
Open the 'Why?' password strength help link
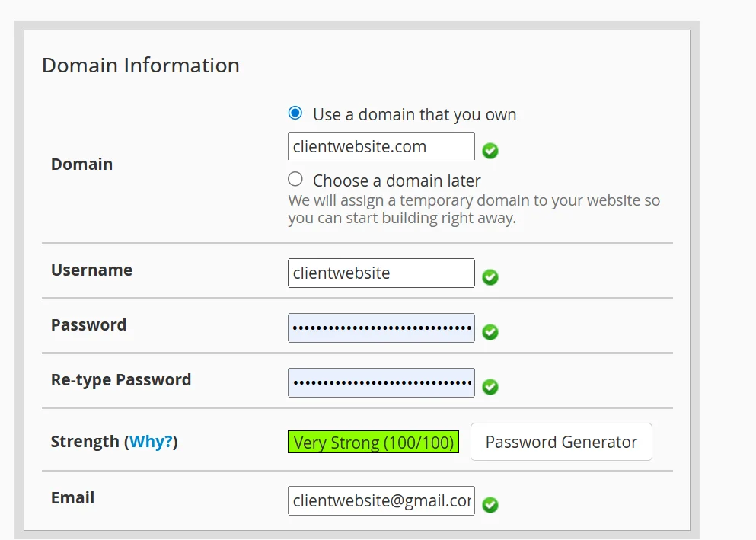[x=151, y=441]
